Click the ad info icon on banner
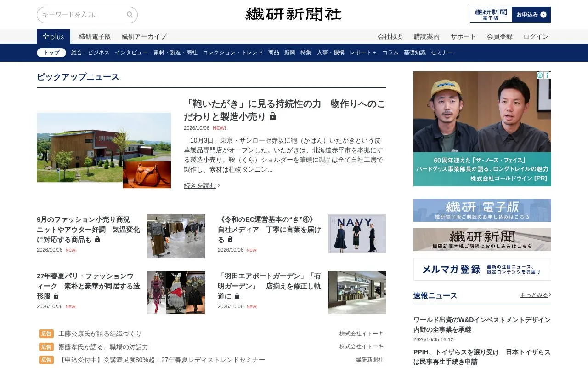The image size is (588, 368). coord(540,75)
